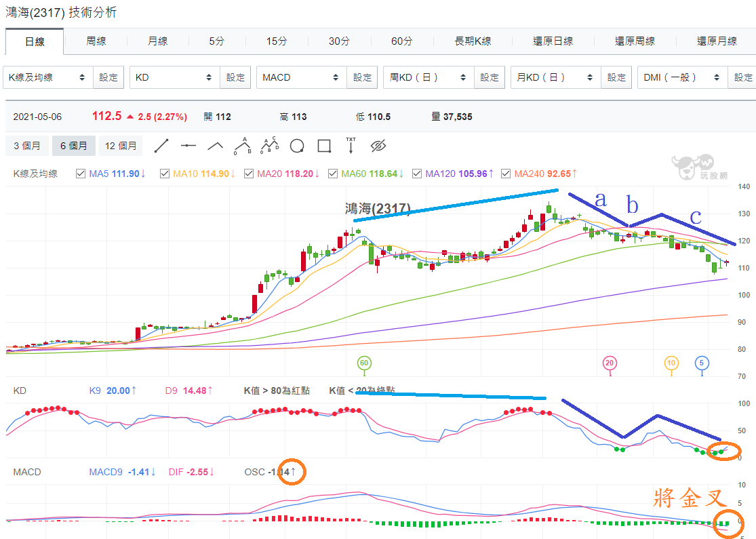Select the angle line drawing tool
The height and width of the screenshot is (539, 756).
tap(216, 146)
